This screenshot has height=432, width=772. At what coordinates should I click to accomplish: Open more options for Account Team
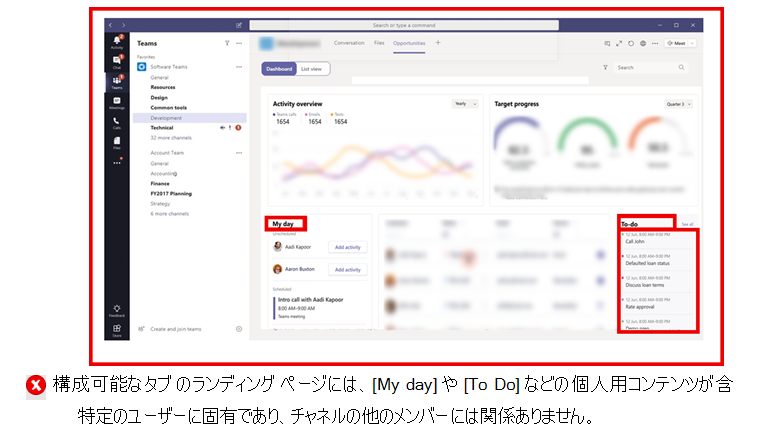[239, 153]
